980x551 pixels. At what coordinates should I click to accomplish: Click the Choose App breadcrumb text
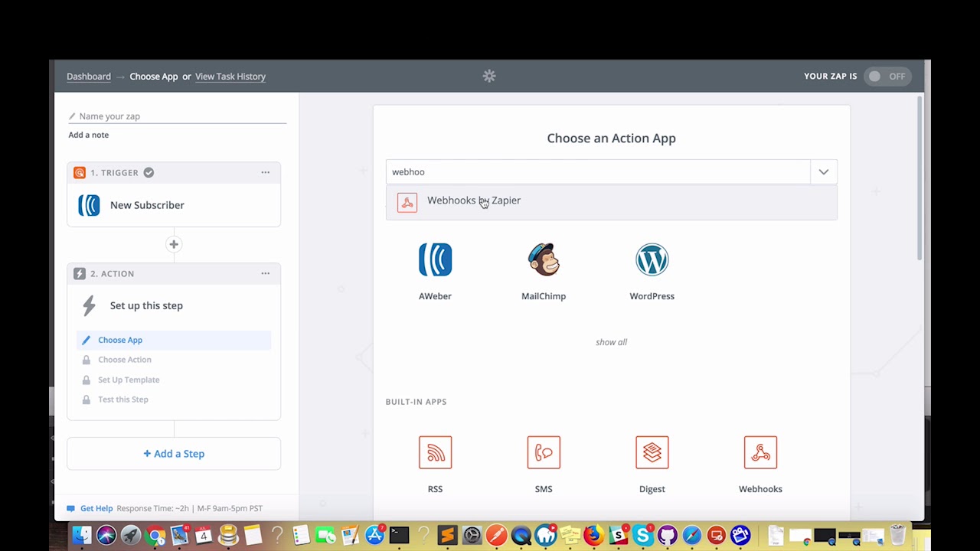(154, 77)
